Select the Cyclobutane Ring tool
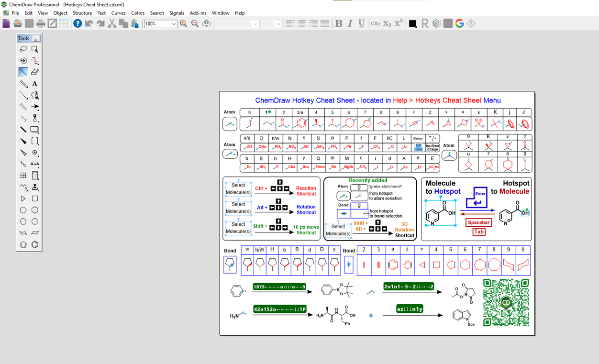599x364 pixels. click(x=35, y=199)
